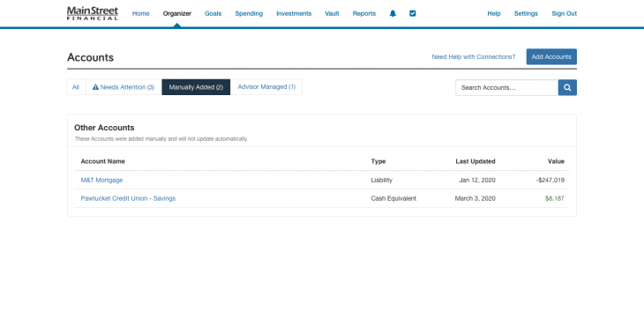Switch to the All accounts tab
Viewport: 644px width, 318px height.
pyautogui.click(x=76, y=87)
